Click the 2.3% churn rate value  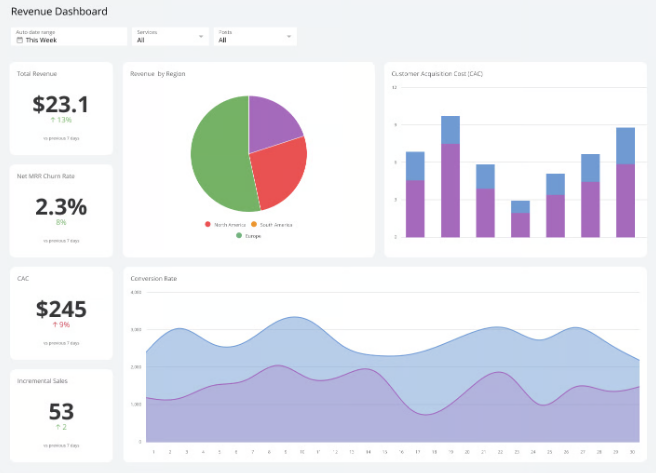pyautogui.click(x=61, y=207)
